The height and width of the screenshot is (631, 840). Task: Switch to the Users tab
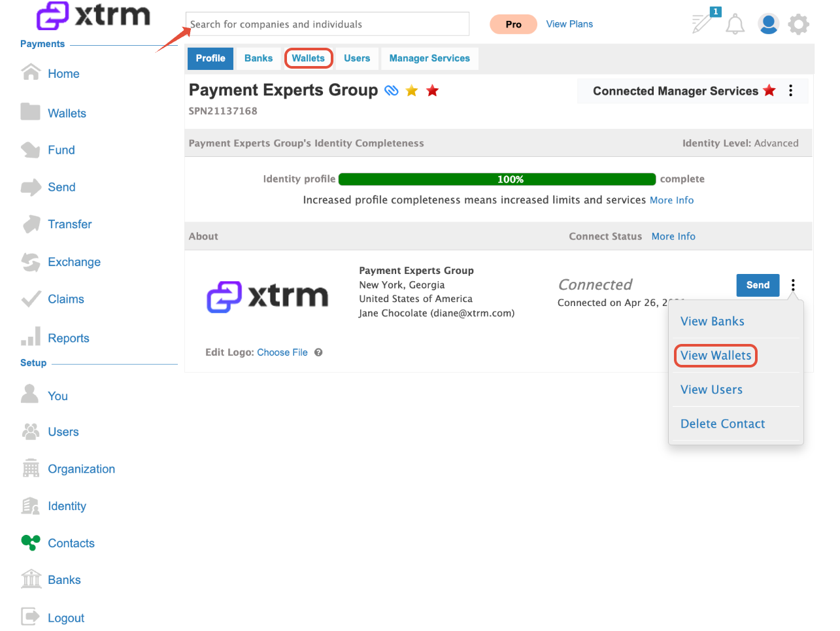357,58
